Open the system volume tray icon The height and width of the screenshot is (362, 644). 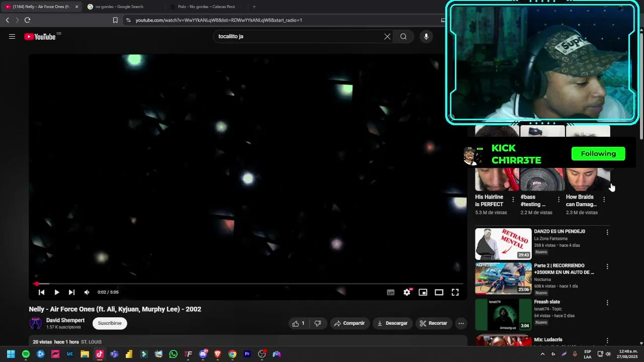pyautogui.click(x=608, y=354)
